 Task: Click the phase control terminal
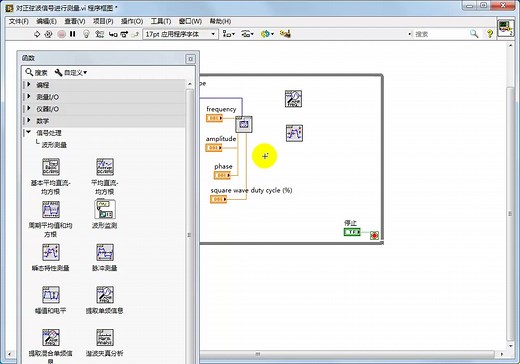222,175
